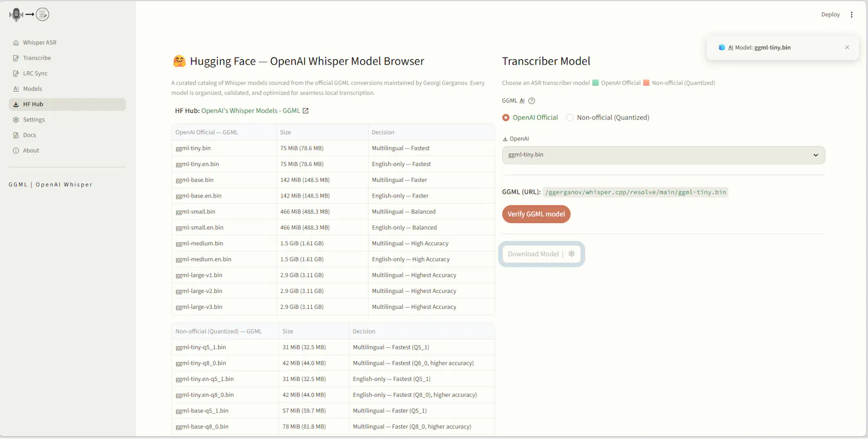Click the Non-official (Quantized) — GGML column header

coord(225,332)
